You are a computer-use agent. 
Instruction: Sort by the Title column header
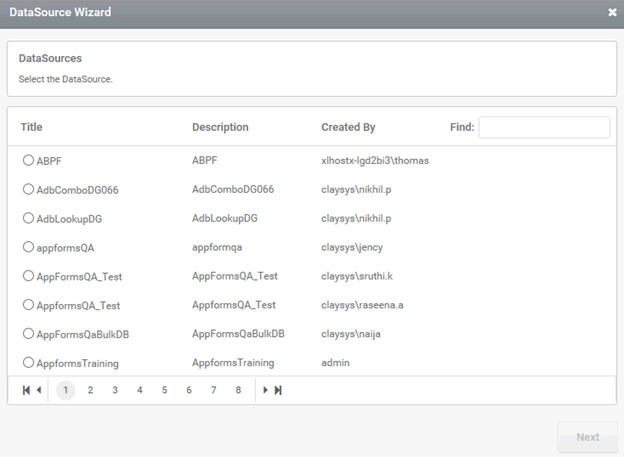point(31,127)
